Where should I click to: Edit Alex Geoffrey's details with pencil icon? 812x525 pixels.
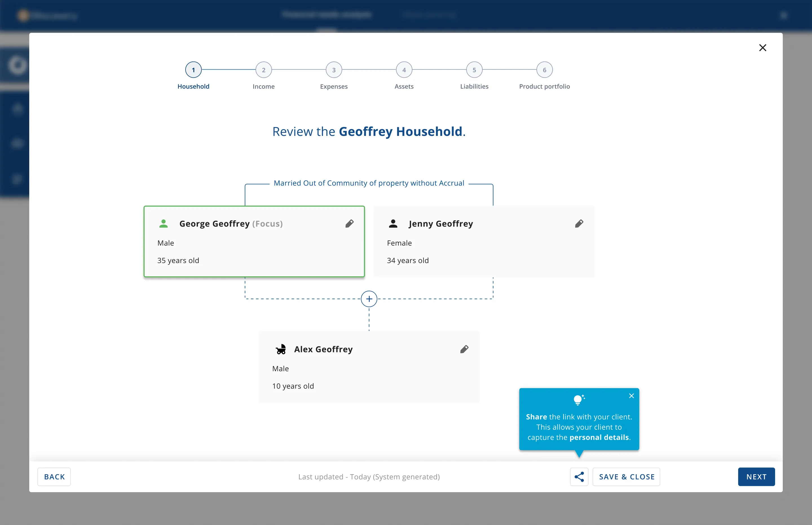[464, 349]
